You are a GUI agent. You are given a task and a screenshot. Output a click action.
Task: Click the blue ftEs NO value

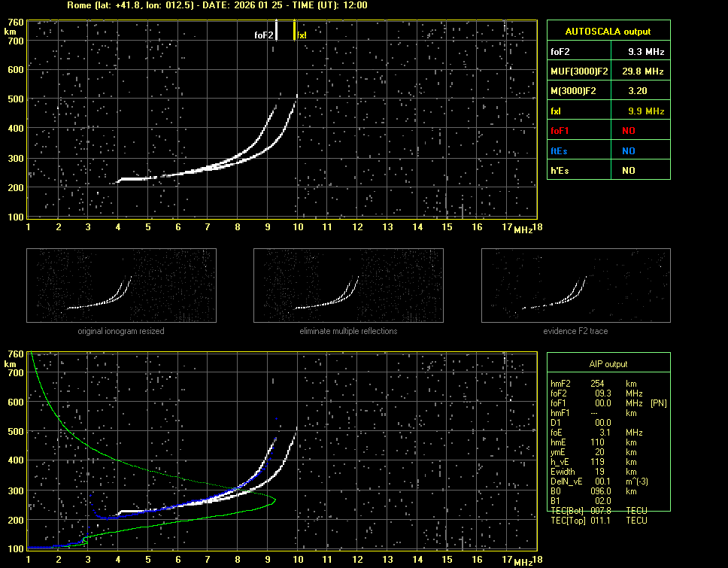(629, 150)
